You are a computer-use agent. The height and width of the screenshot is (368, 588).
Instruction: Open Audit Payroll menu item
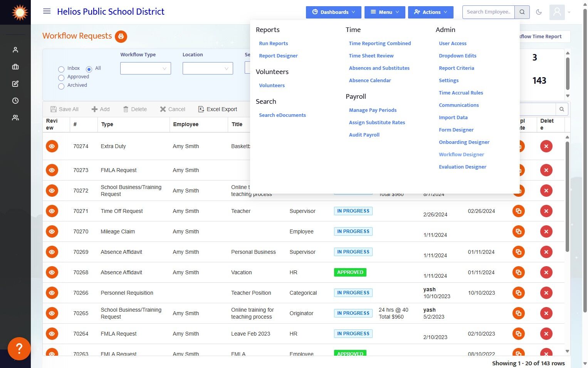point(364,135)
